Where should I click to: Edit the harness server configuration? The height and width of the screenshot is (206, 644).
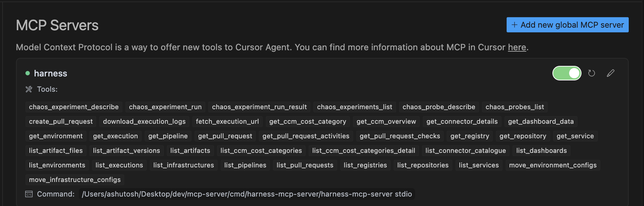coord(611,73)
